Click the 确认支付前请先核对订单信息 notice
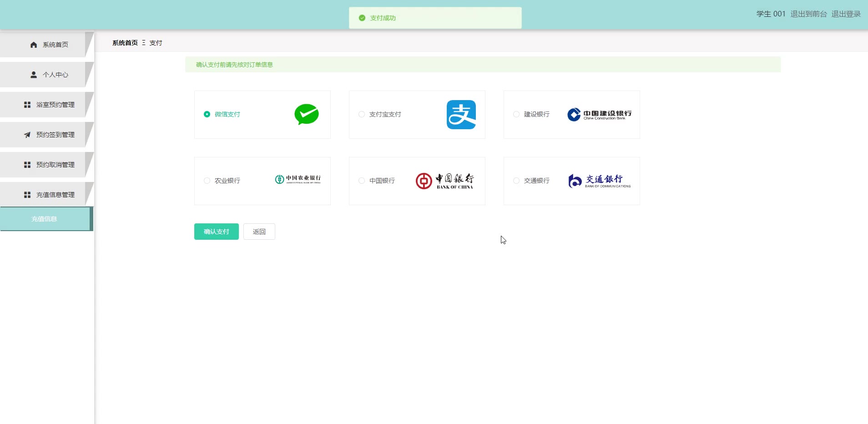The image size is (868, 424). 483,65
